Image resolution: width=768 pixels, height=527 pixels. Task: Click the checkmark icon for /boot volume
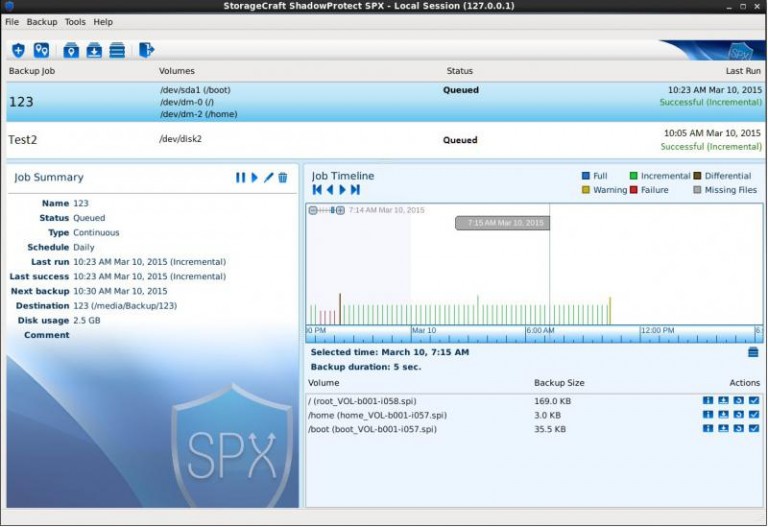click(x=754, y=429)
